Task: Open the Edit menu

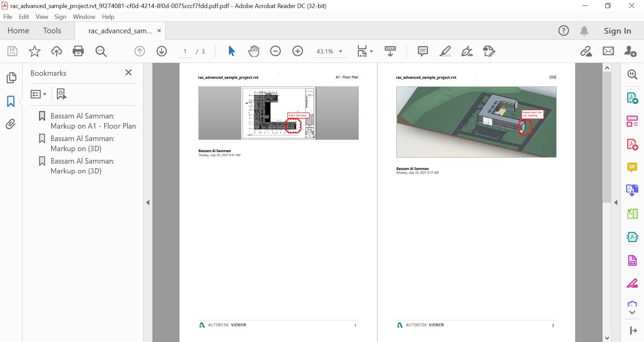Action: tap(24, 16)
